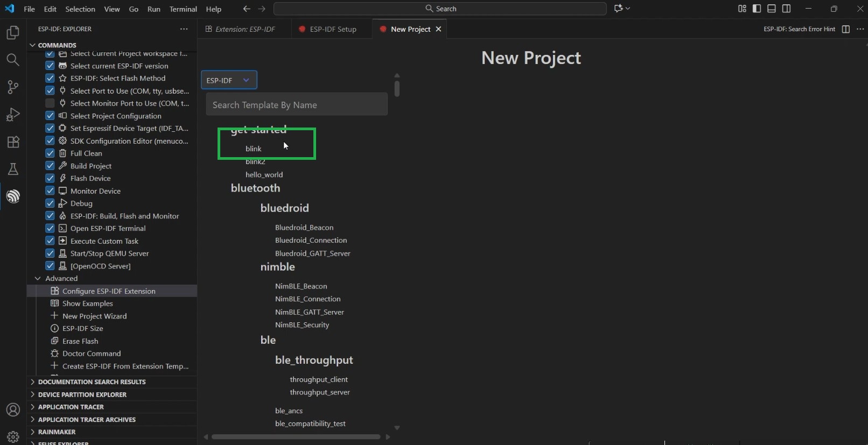Click the template list horizontal scrollbar
The width and height of the screenshot is (868, 445).
click(296, 437)
